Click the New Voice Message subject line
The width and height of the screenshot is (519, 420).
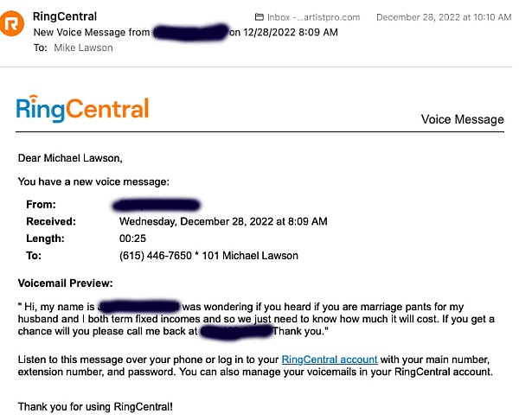click(92, 32)
